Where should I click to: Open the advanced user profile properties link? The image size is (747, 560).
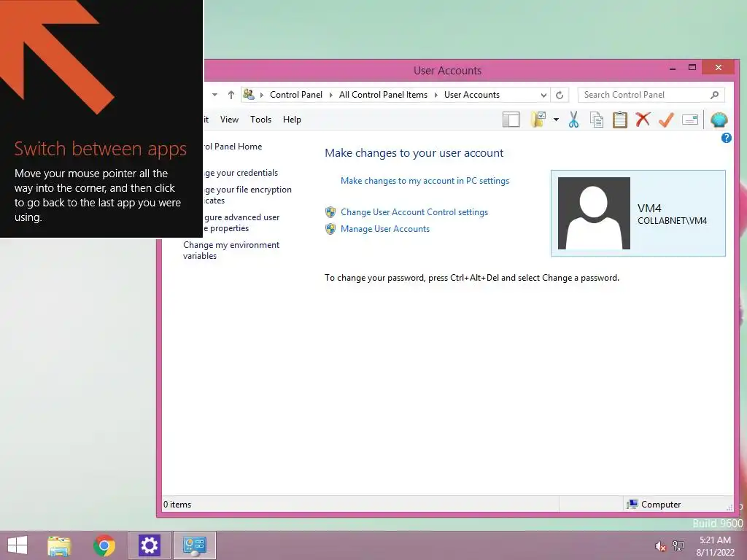point(241,222)
